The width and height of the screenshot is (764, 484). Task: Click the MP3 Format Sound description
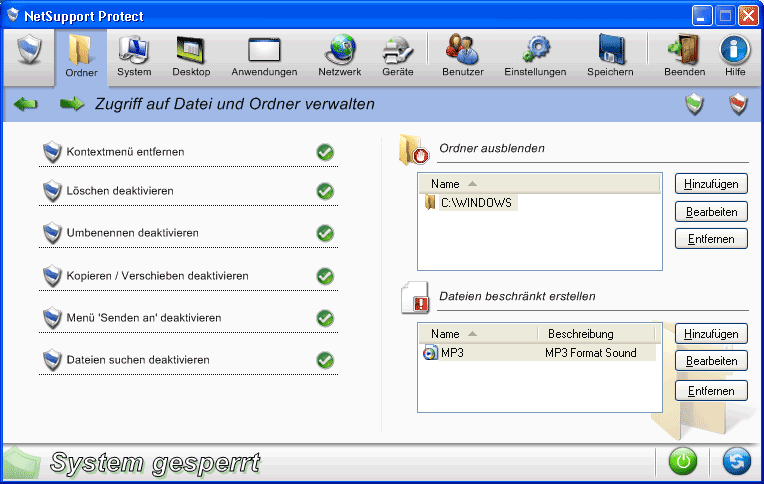tap(591, 353)
